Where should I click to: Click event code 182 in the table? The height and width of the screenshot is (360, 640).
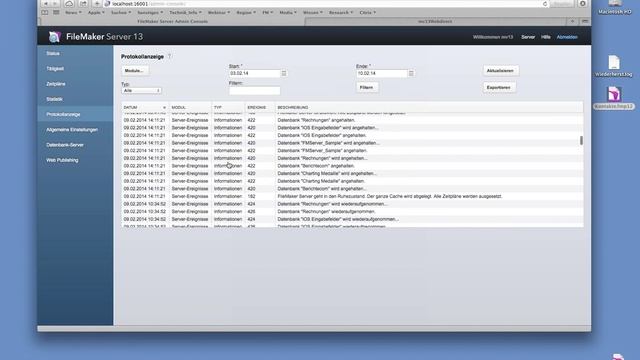click(x=251, y=196)
